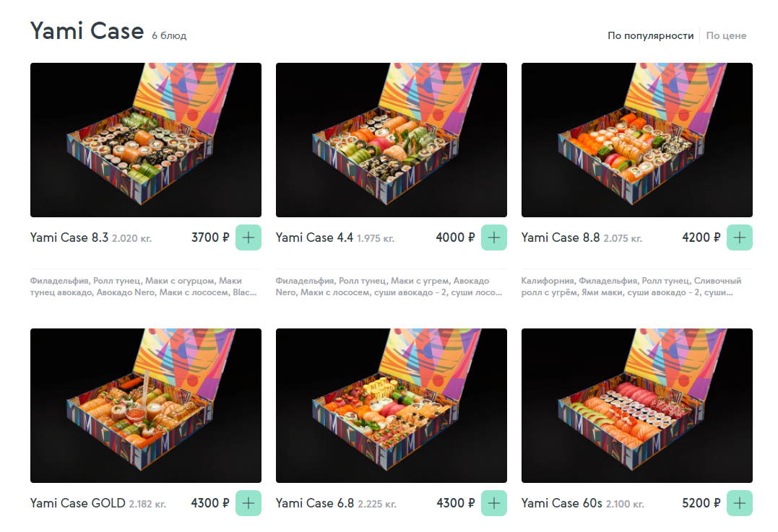Add Yami Case 60s to cart
The height and width of the screenshot is (532, 778).
pyautogui.click(x=739, y=503)
